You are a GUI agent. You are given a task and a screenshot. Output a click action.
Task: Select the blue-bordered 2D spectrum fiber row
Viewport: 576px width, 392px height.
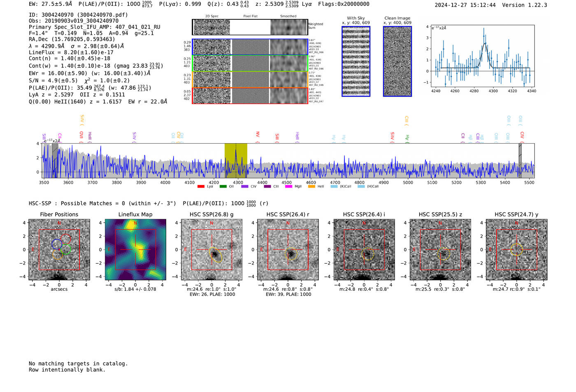click(x=250, y=47)
